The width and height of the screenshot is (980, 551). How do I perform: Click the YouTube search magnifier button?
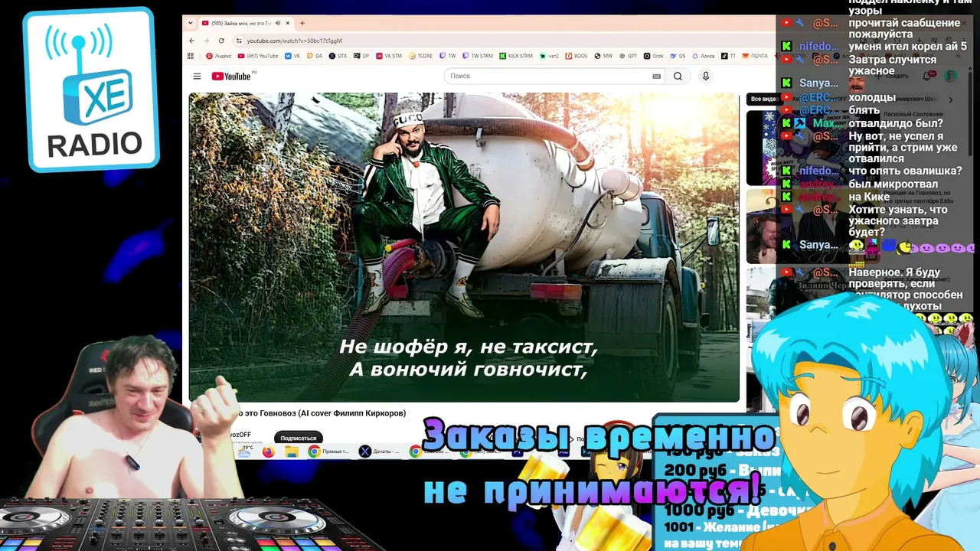coord(678,77)
